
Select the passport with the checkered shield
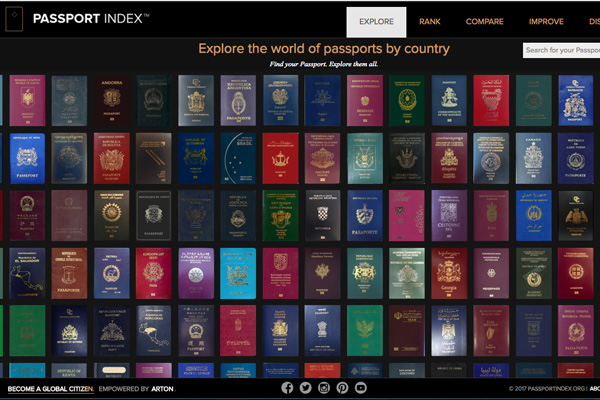coord(322,214)
